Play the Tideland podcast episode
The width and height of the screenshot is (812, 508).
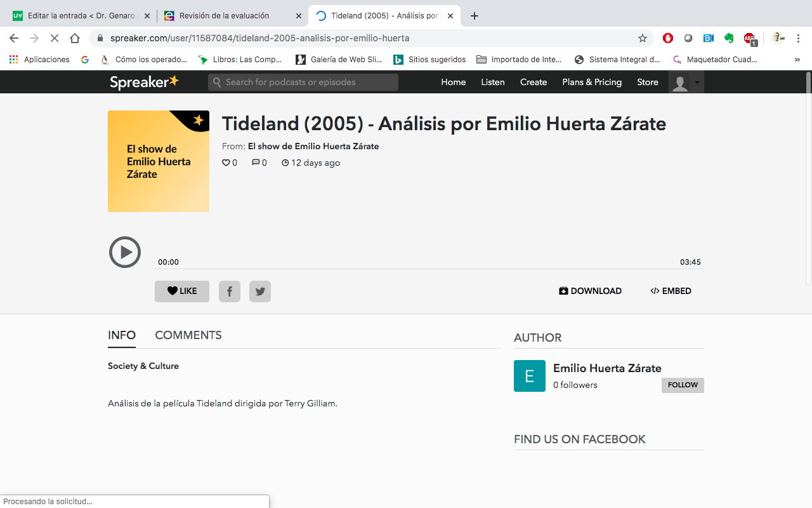125,252
